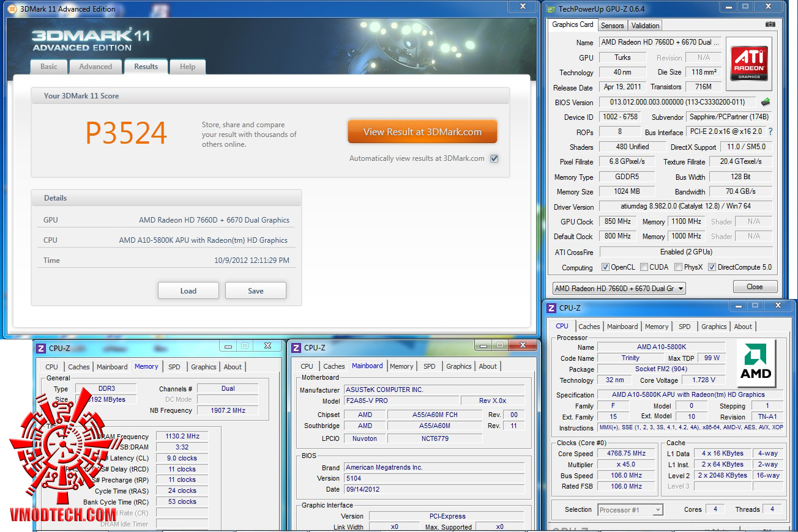Screen dimensions: 798x532
Task: Click the Code Name value Trinity
Action: click(x=630, y=358)
